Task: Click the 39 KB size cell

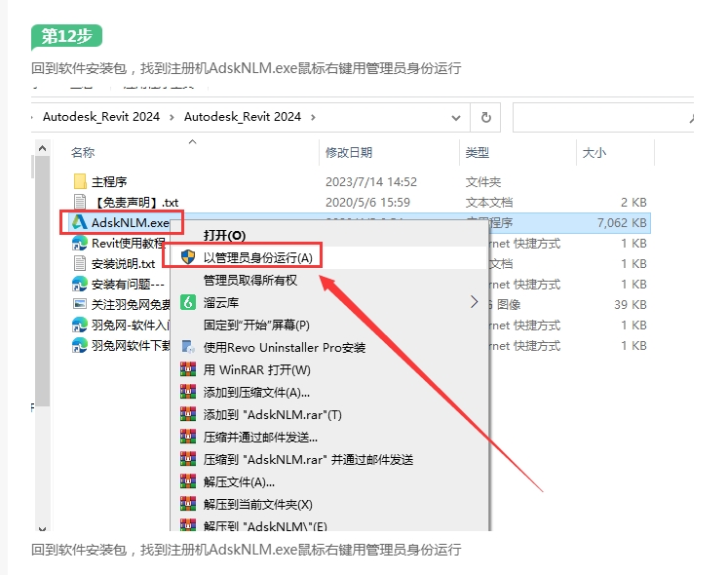Action: click(631, 305)
